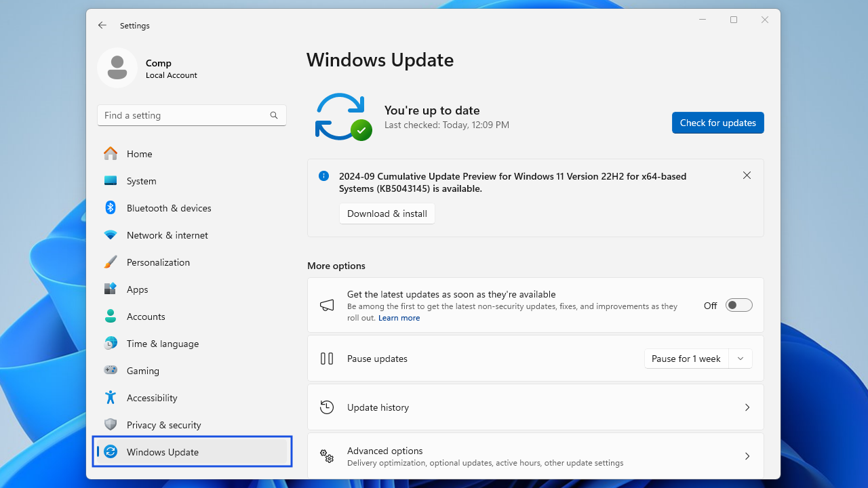The image size is (868, 488).
Task: Click the Bluetooth icon in sidebar
Action: point(111,207)
